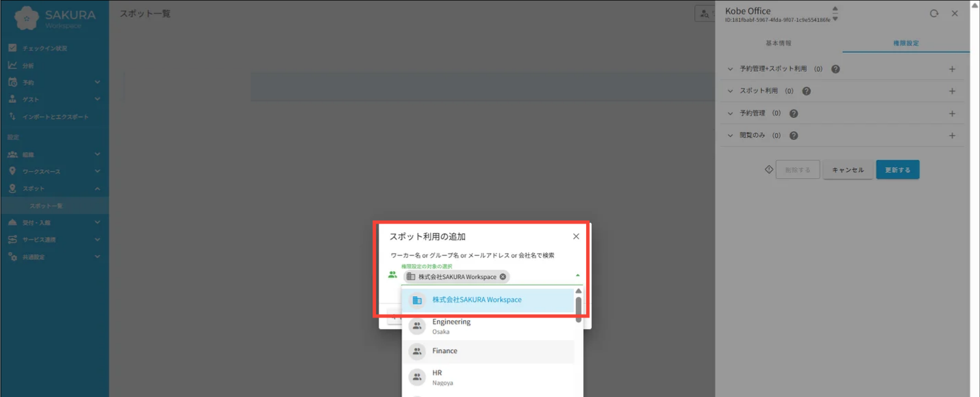The image size is (980, 397).
Task: Click the warning diamond icon near 削除する
Action: [x=768, y=169]
